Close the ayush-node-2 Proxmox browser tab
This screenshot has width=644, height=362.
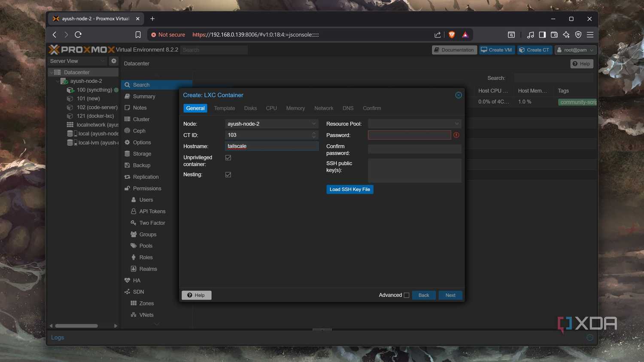coord(137,18)
